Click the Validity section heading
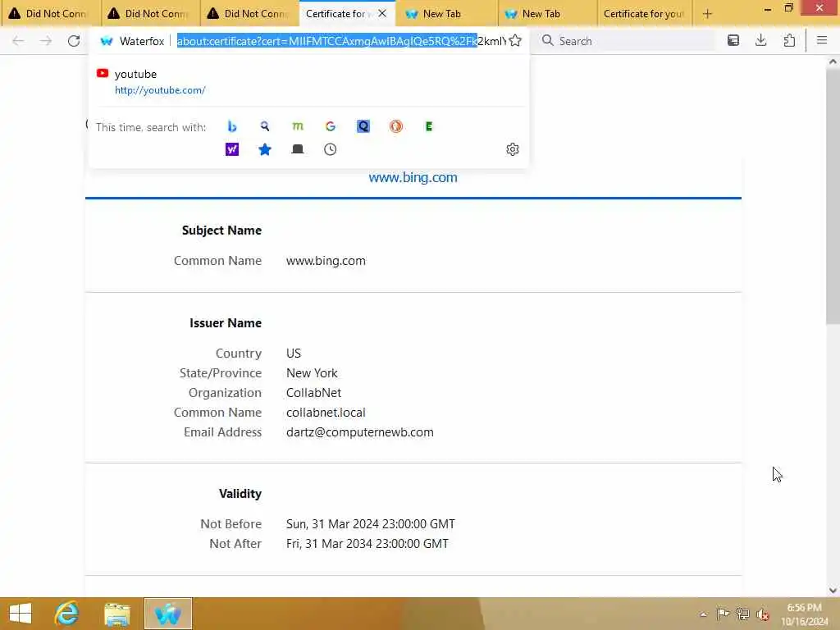 [x=240, y=493]
